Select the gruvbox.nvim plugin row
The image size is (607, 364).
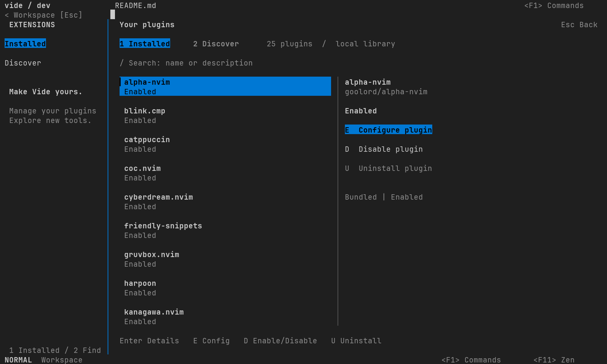coord(225,259)
